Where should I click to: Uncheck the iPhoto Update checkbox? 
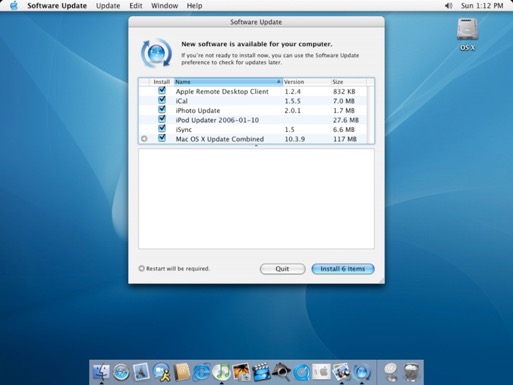pyautogui.click(x=162, y=109)
